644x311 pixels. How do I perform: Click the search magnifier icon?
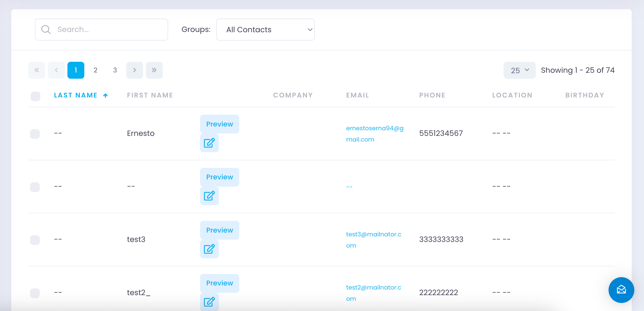tap(46, 30)
